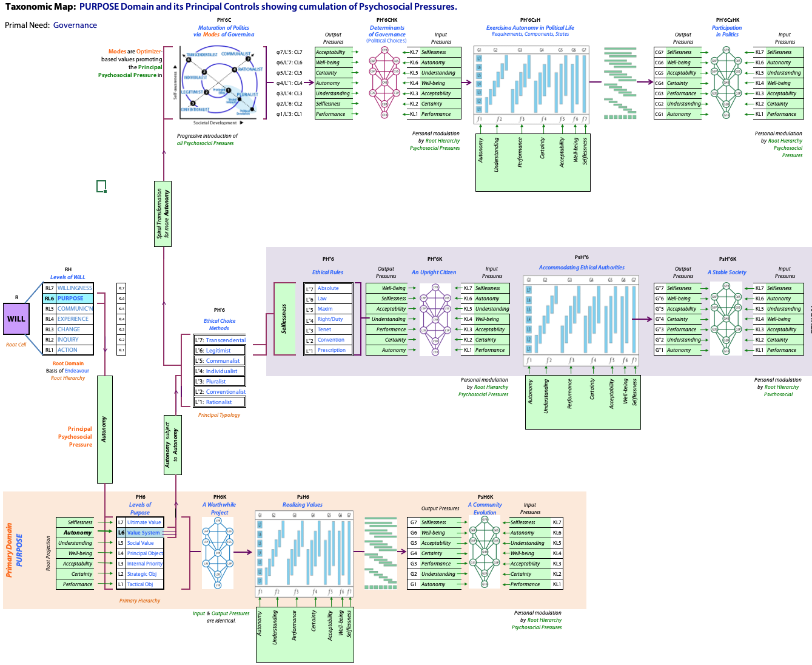The height and width of the screenshot is (665, 812).
Task: Click the φ4/L'1: CL4 label
Action: pos(289,83)
